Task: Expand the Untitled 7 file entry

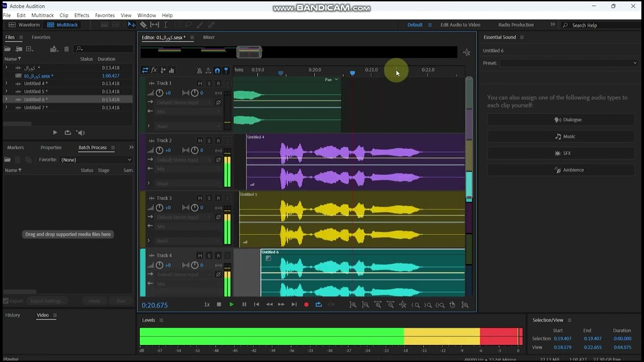Action: (x=6, y=107)
